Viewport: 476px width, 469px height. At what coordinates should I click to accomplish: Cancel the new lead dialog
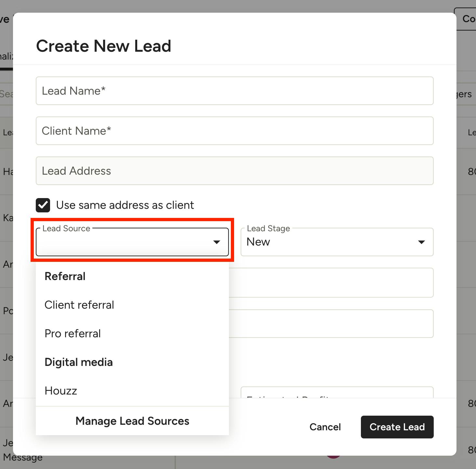point(325,427)
